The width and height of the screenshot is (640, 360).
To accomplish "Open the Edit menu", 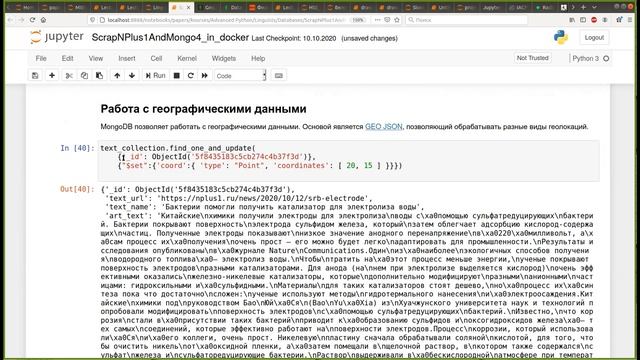I will tap(67, 58).
